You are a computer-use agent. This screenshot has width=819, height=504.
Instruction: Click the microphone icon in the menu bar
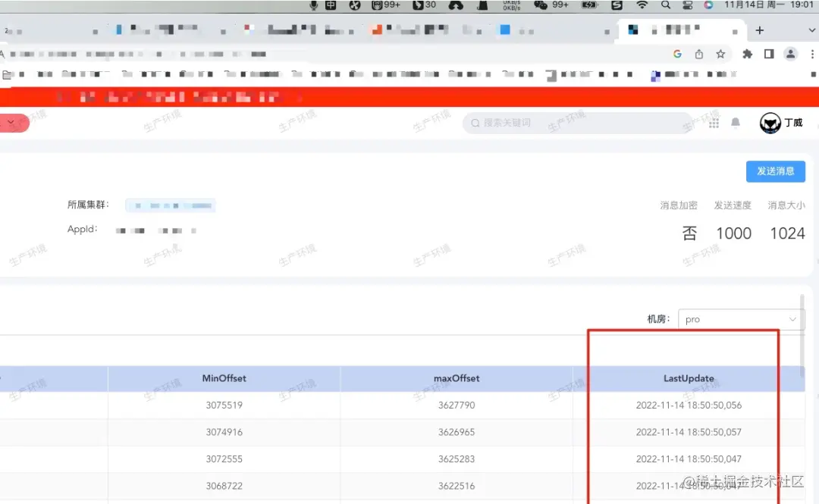point(313,5)
